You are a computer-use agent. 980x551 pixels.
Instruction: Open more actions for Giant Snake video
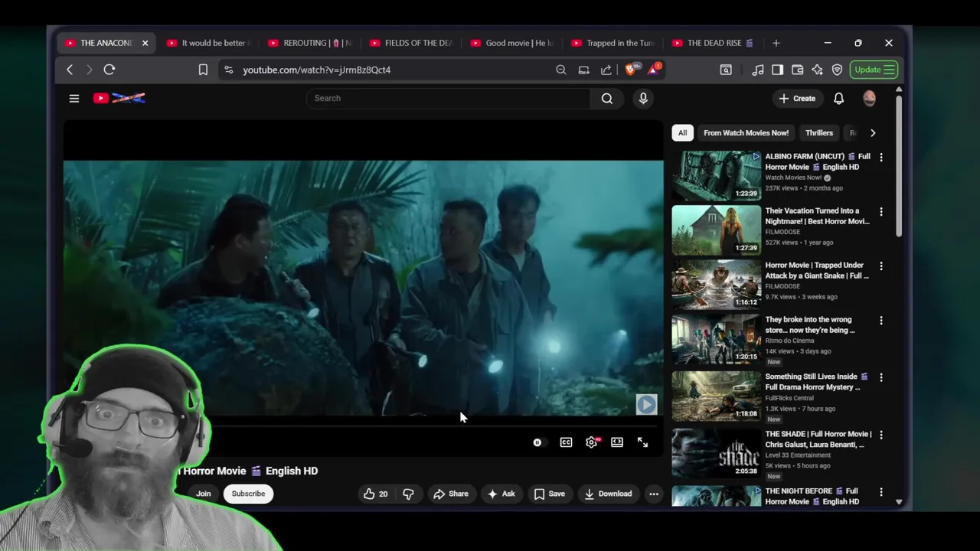tap(881, 266)
